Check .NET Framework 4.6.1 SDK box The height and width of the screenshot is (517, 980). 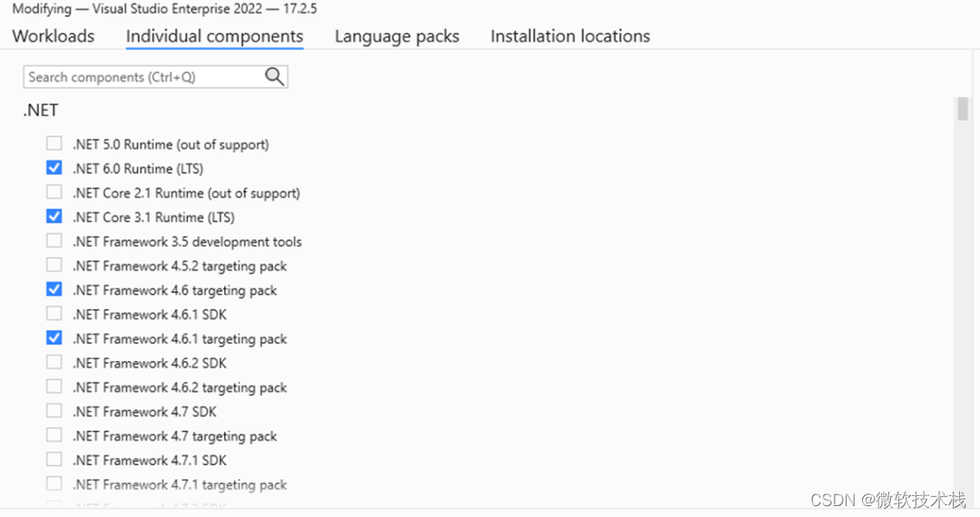pos(54,314)
